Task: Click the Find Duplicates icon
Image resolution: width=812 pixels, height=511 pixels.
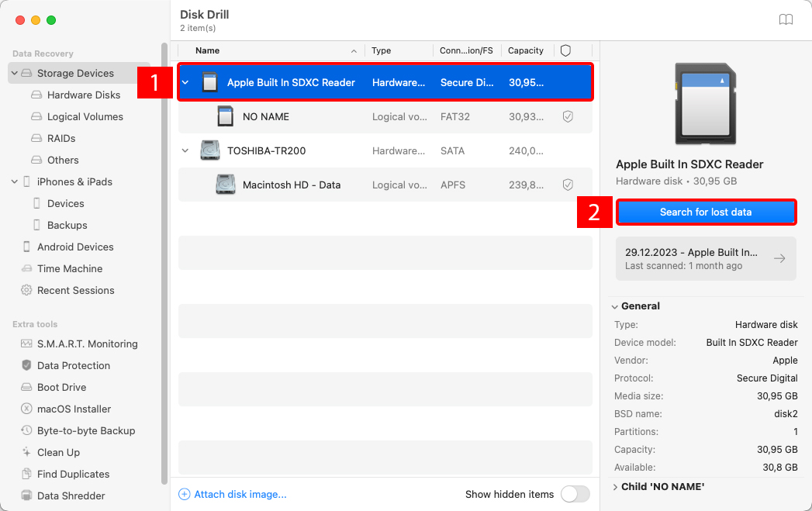Action: [x=26, y=475]
